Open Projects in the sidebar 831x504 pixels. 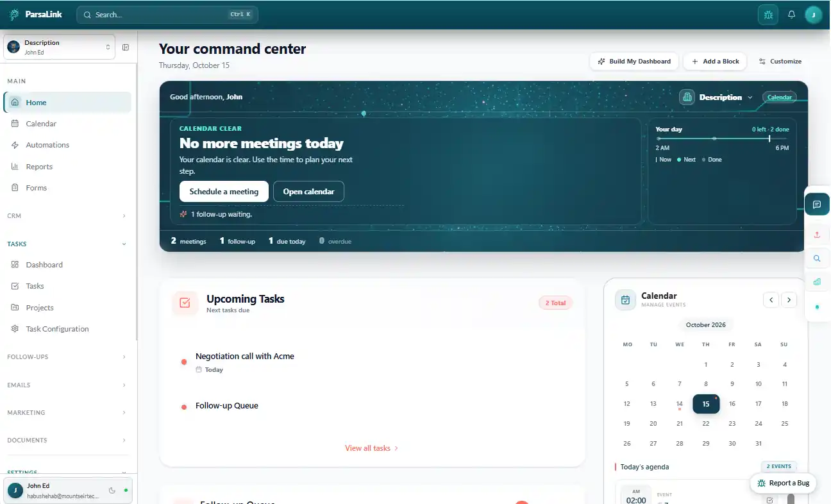click(x=67, y=308)
